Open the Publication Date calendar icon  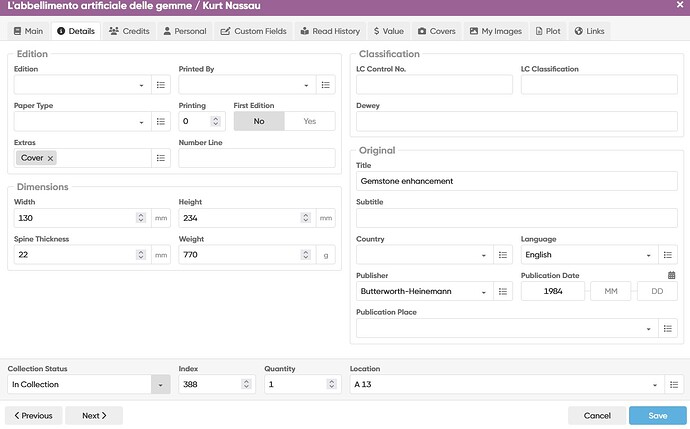tap(671, 275)
